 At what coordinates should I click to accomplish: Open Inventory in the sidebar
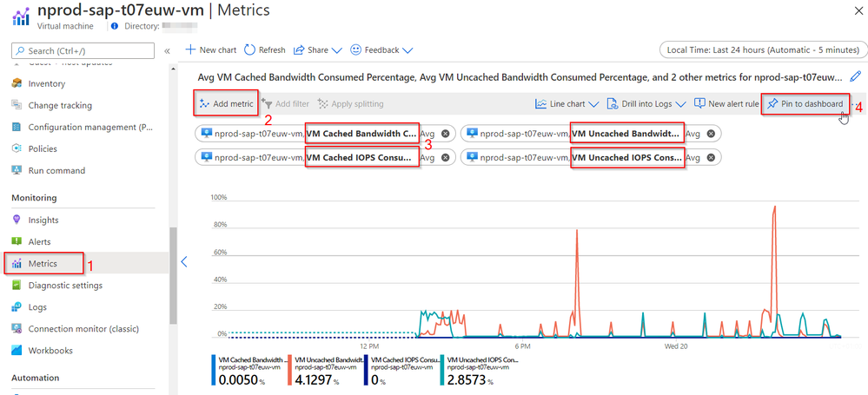(47, 83)
